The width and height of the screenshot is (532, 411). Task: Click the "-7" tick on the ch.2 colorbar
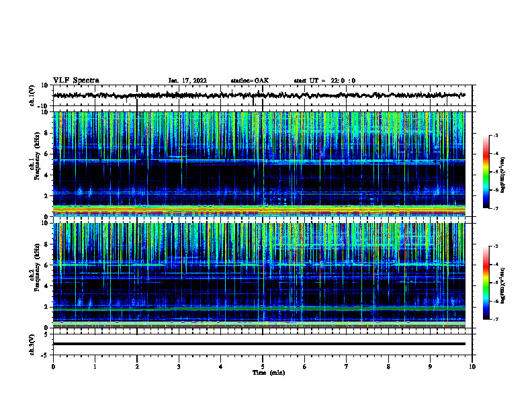[495, 319]
